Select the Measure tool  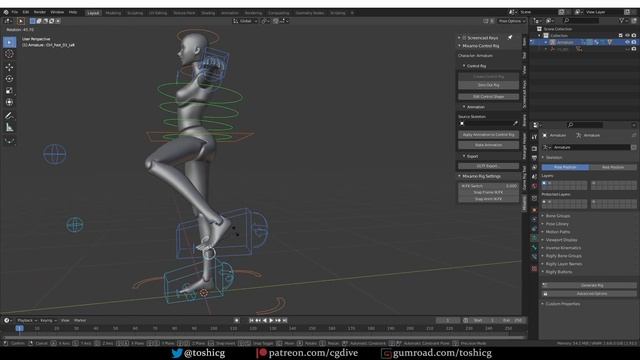(x=9, y=128)
